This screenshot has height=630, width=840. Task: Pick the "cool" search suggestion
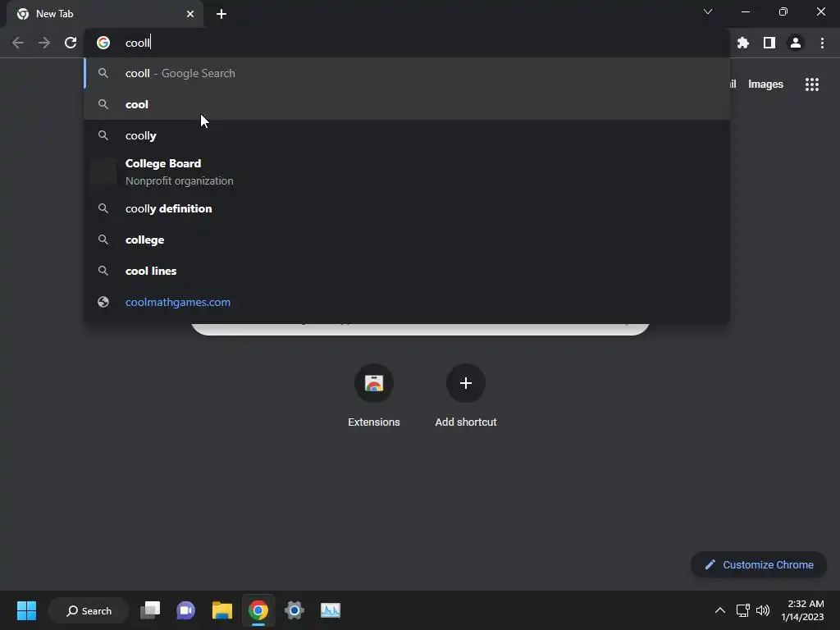click(x=407, y=104)
